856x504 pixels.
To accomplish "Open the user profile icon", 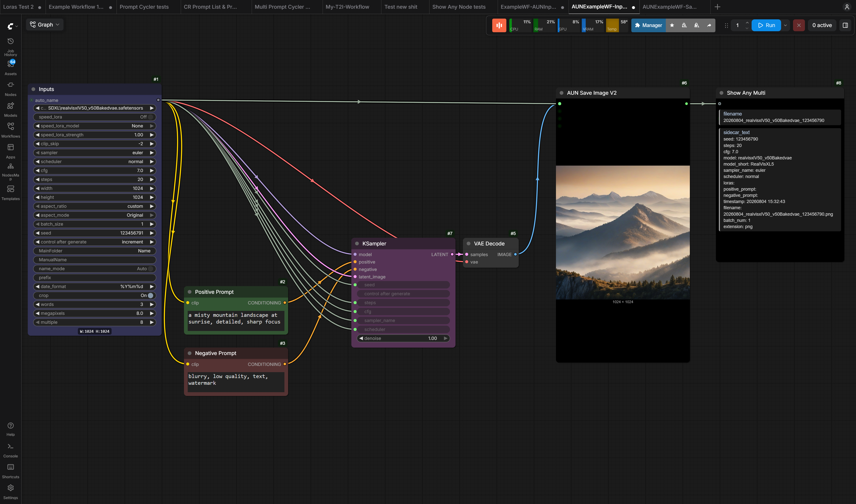I will point(847,7).
